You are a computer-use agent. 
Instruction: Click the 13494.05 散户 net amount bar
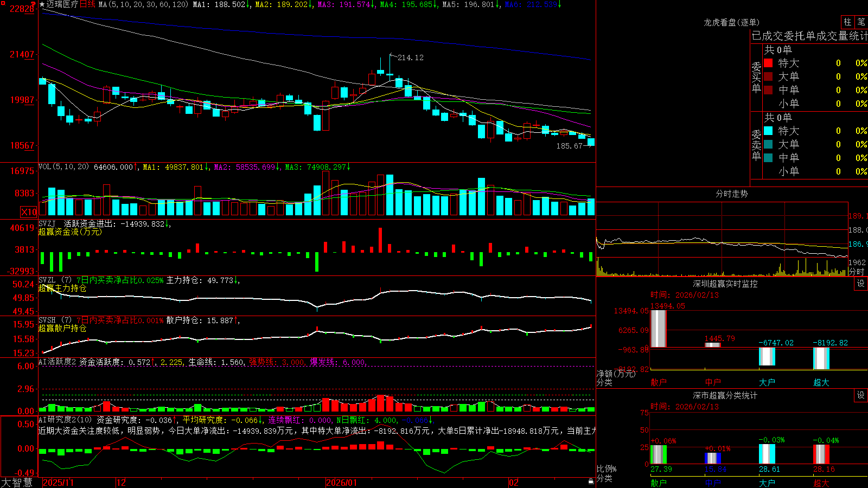658,329
